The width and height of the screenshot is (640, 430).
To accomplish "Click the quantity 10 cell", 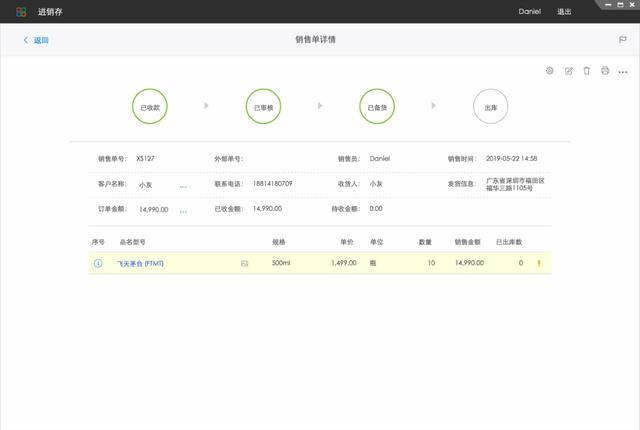I will 431,263.
